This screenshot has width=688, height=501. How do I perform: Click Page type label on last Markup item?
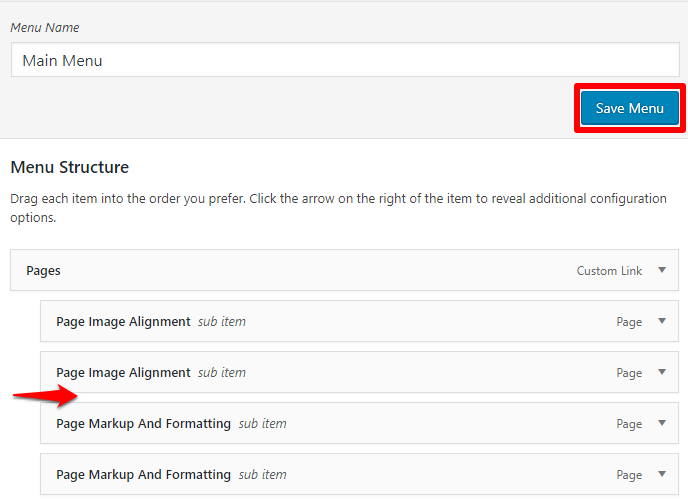point(629,475)
